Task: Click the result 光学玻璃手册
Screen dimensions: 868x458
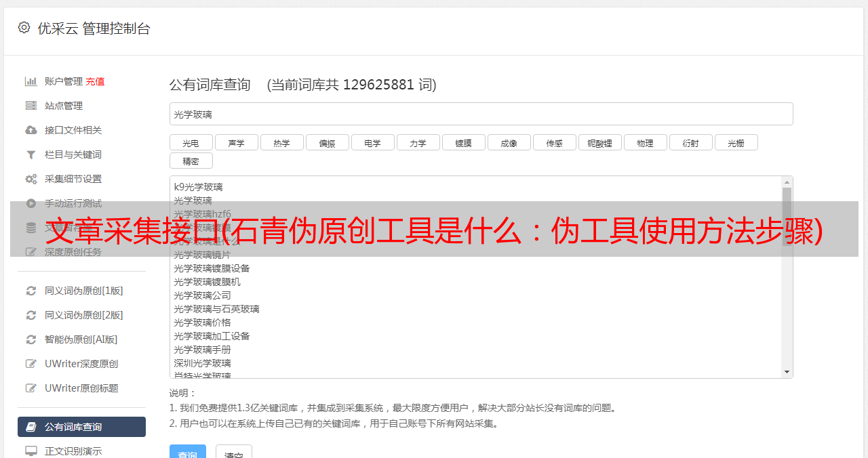Action: (x=202, y=350)
